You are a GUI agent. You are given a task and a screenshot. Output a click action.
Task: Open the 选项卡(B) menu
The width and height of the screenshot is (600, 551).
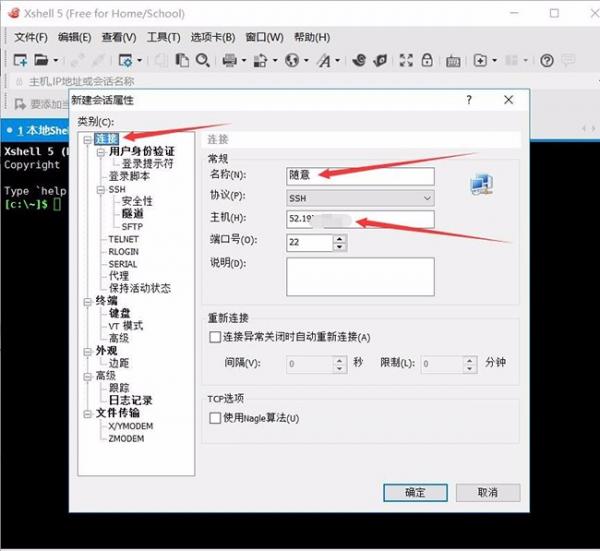point(213,37)
